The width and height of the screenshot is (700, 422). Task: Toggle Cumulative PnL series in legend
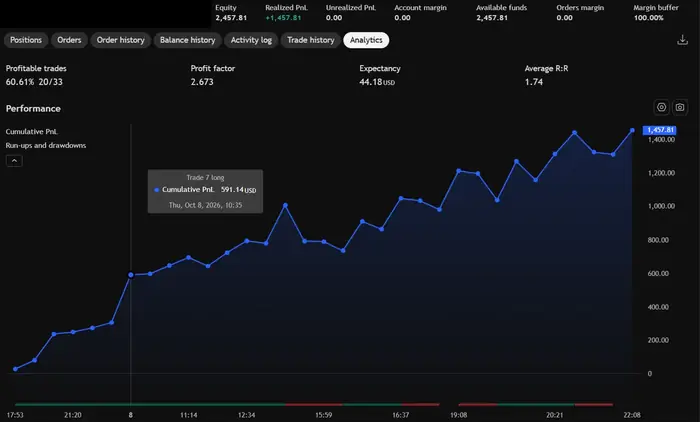point(32,132)
